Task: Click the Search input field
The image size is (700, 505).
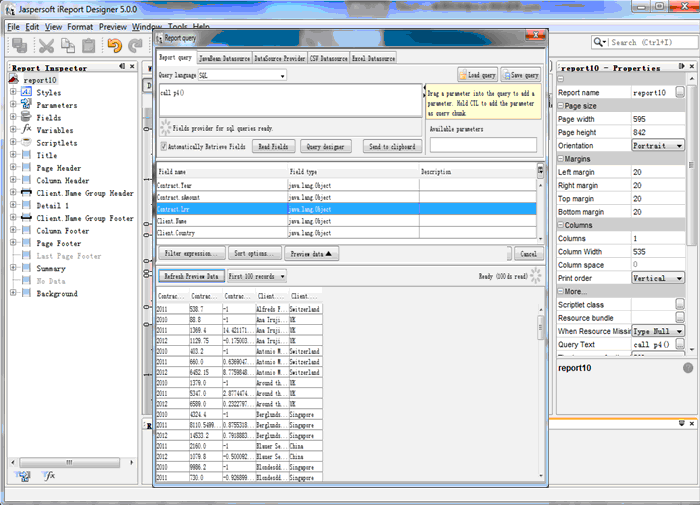Action: [650, 42]
